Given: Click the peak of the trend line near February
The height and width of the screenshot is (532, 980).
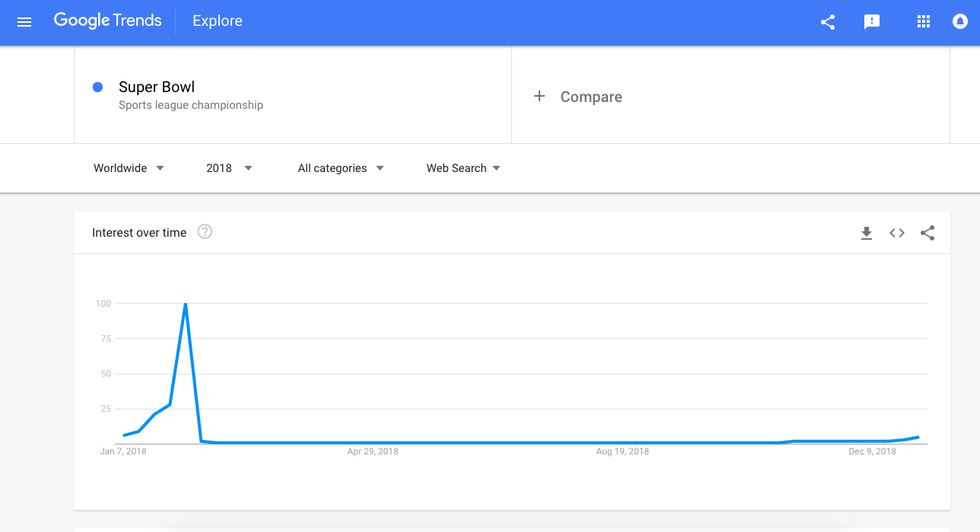Looking at the screenshot, I should (x=185, y=304).
